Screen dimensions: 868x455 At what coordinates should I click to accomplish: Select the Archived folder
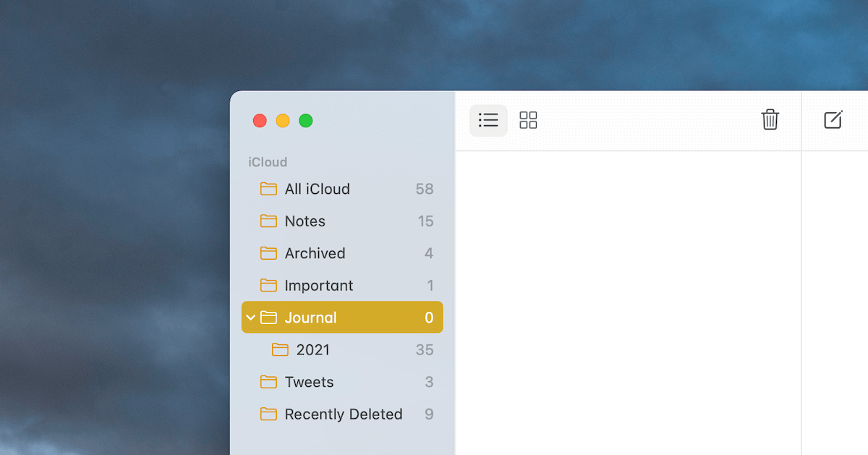315,252
